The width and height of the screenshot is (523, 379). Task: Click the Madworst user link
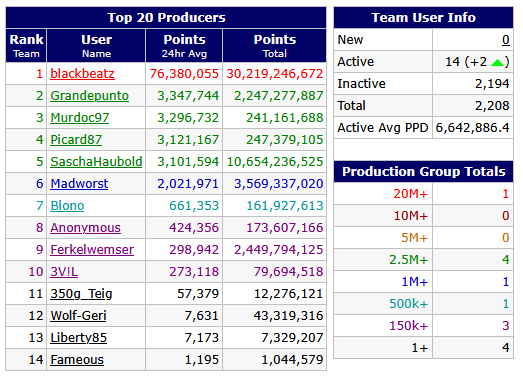click(79, 184)
